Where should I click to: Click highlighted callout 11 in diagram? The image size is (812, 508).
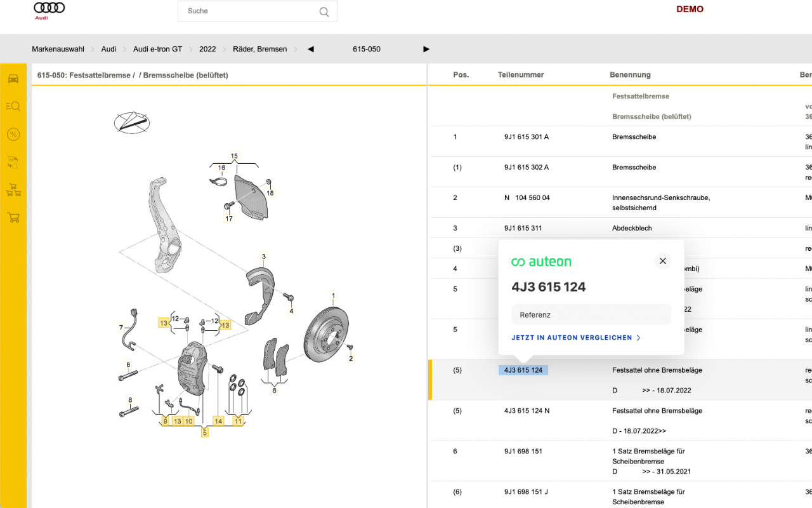coord(238,421)
